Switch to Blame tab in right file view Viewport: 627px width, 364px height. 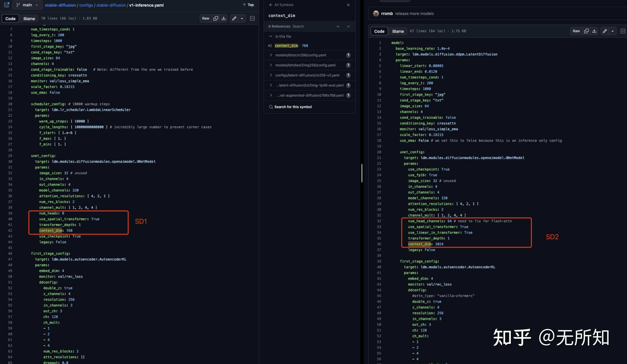click(x=398, y=31)
